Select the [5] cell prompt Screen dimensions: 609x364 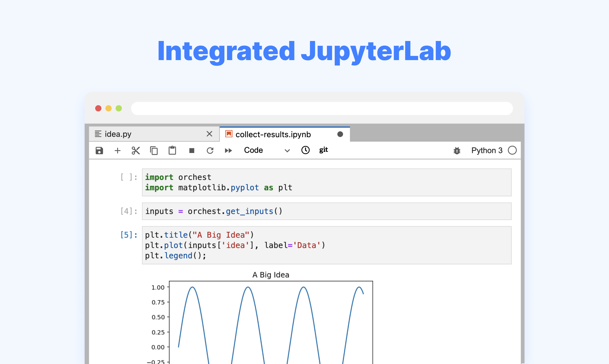pos(129,235)
